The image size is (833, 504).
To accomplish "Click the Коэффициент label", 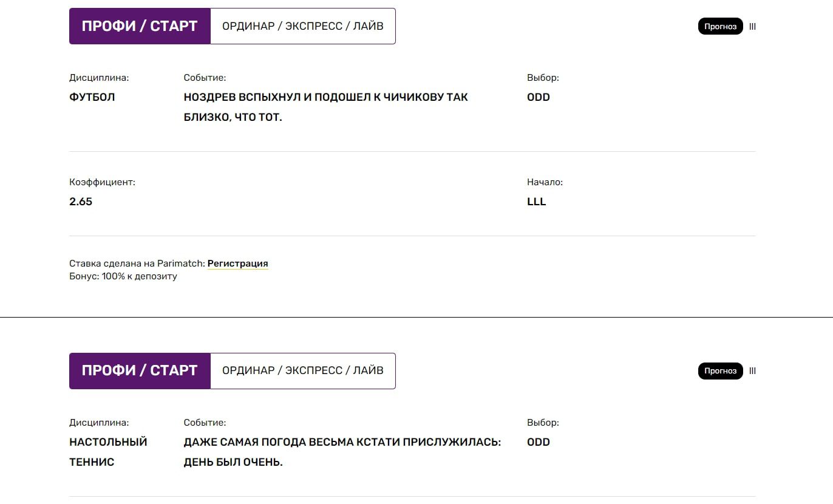I will click(102, 182).
